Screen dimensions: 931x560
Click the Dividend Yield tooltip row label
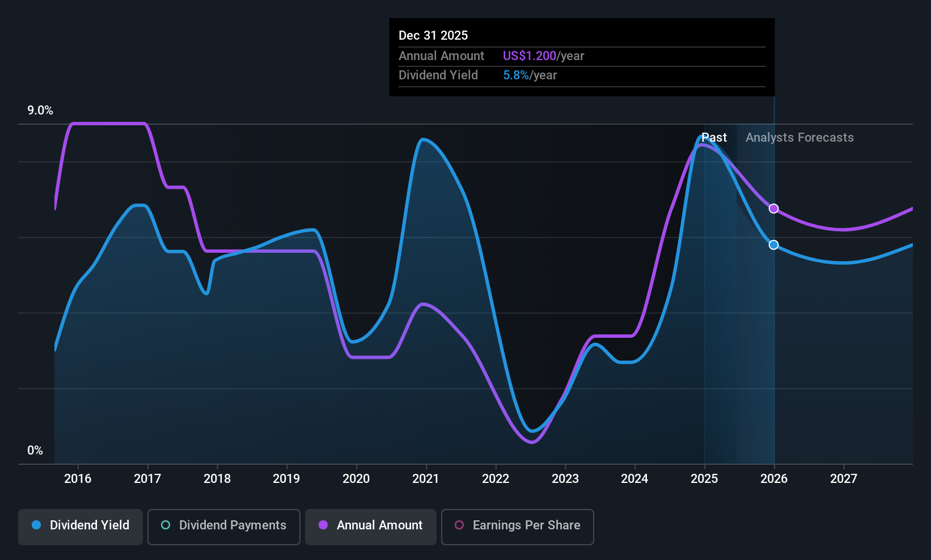coord(438,75)
